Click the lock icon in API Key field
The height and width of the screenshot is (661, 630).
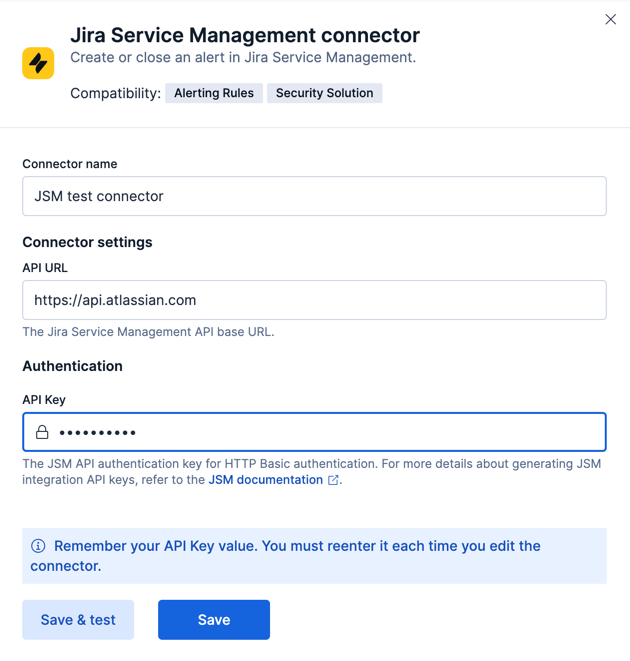42,432
